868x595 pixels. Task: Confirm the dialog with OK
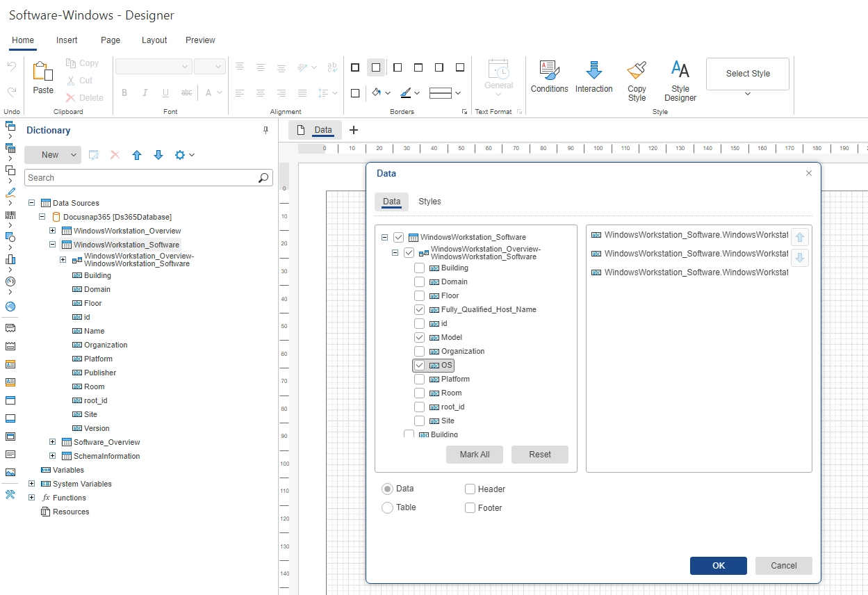coord(718,565)
